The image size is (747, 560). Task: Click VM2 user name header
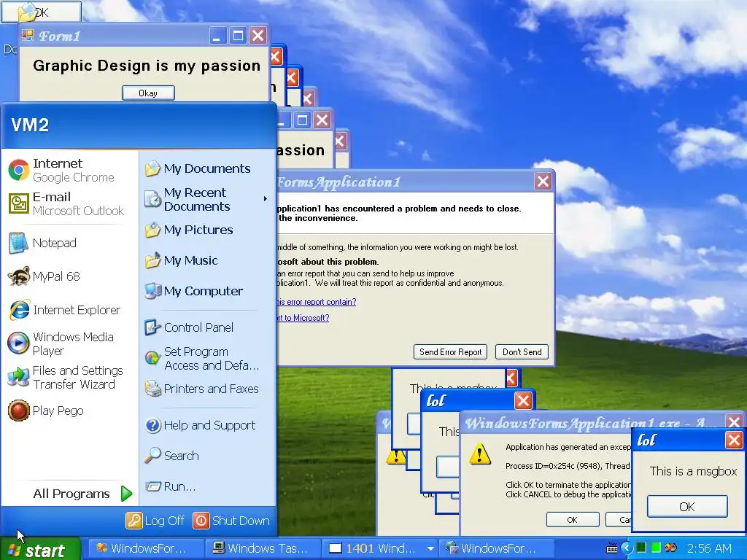click(30, 125)
